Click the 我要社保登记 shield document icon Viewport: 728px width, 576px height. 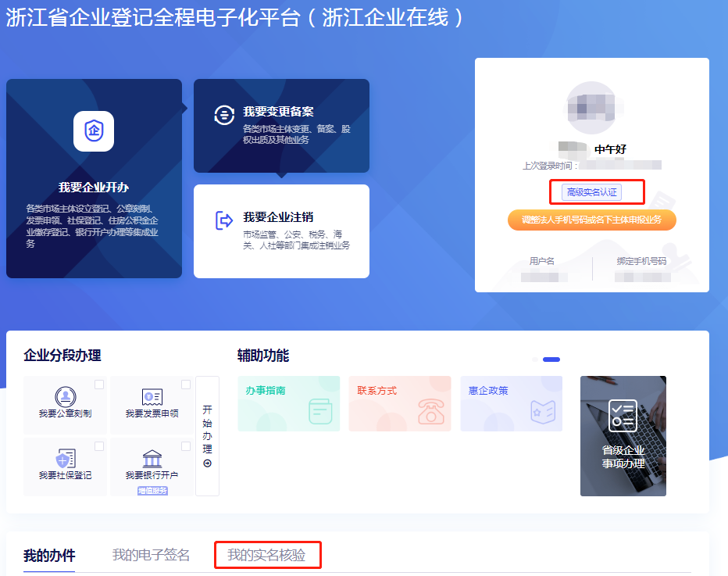66,459
